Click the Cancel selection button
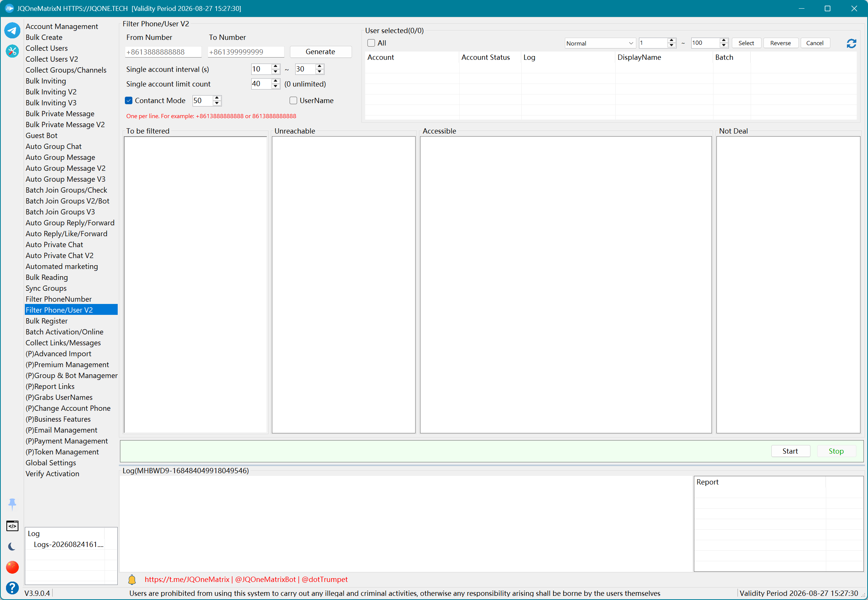The image size is (868, 600). pyautogui.click(x=815, y=43)
